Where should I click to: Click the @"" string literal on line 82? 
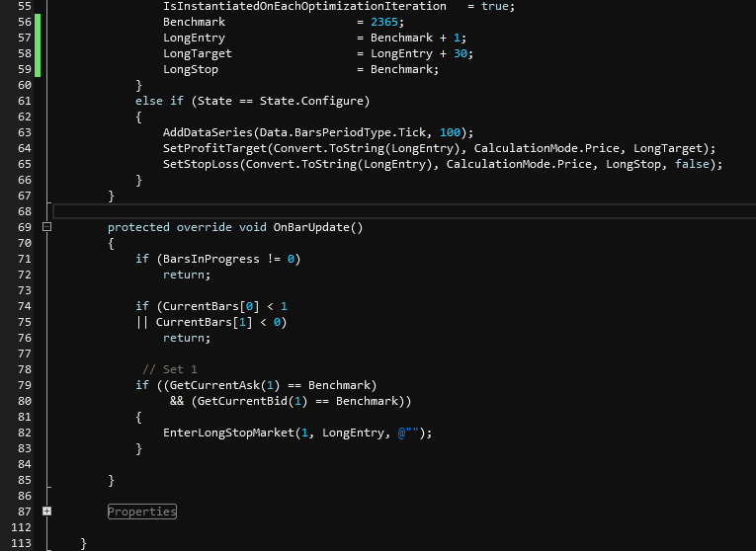pyautogui.click(x=408, y=433)
